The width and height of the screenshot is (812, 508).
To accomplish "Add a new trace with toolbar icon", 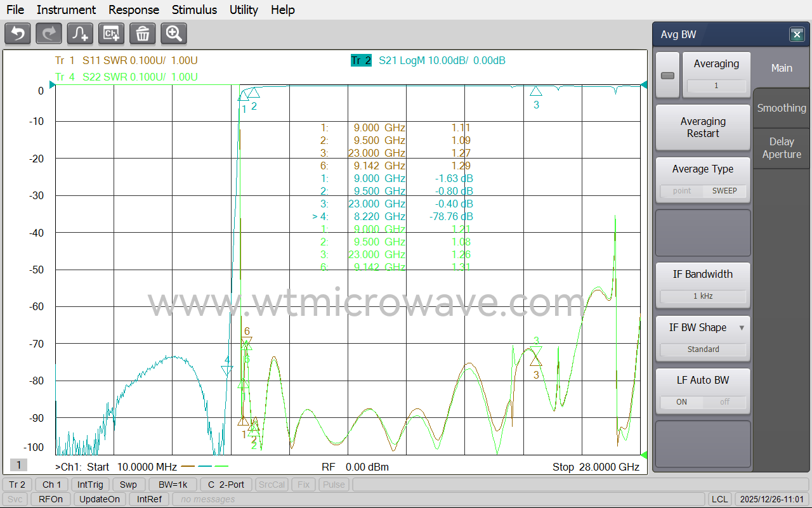I will [80, 34].
